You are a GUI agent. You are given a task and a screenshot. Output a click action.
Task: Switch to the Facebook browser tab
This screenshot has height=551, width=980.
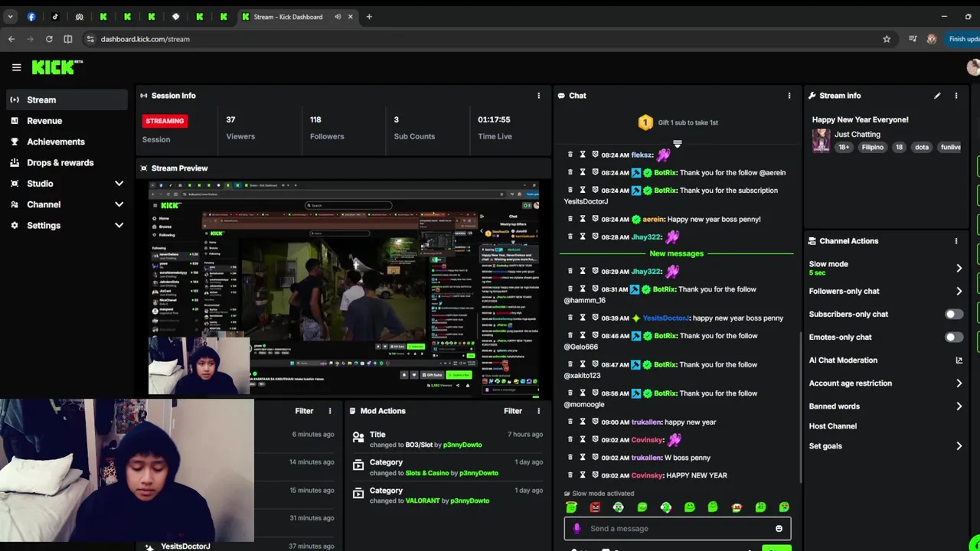[x=31, y=17]
